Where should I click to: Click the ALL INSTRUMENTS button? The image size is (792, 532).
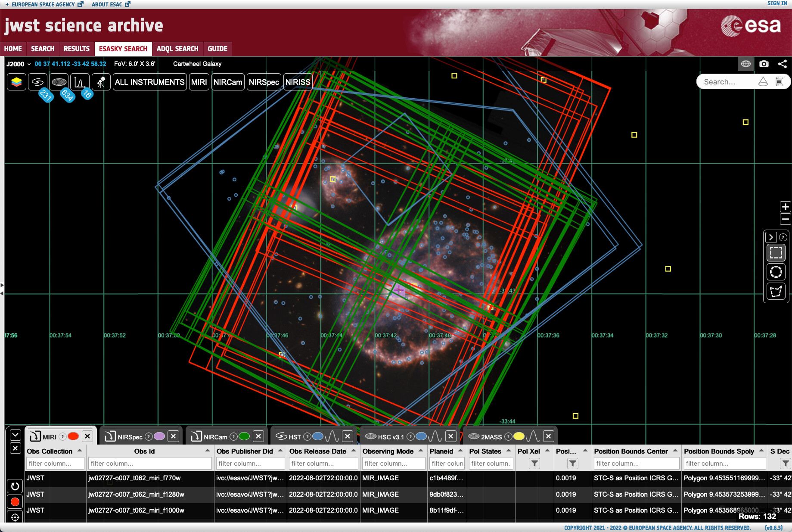149,82
